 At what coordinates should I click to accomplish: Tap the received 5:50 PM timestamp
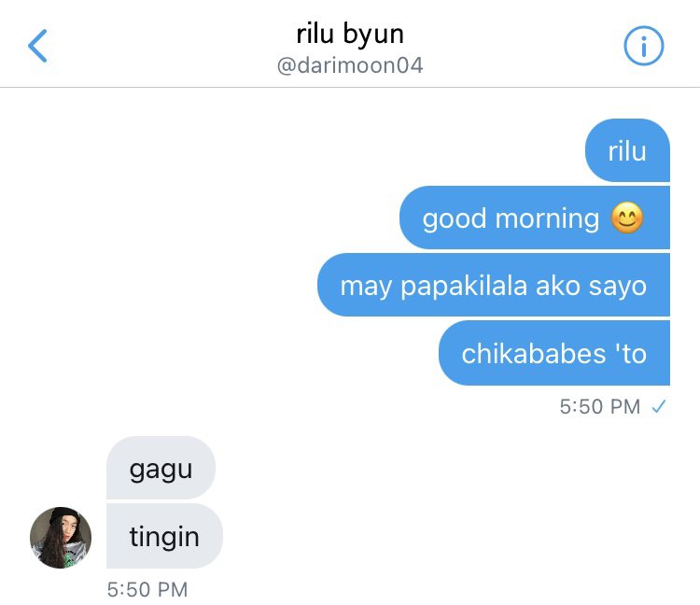[147, 589]
